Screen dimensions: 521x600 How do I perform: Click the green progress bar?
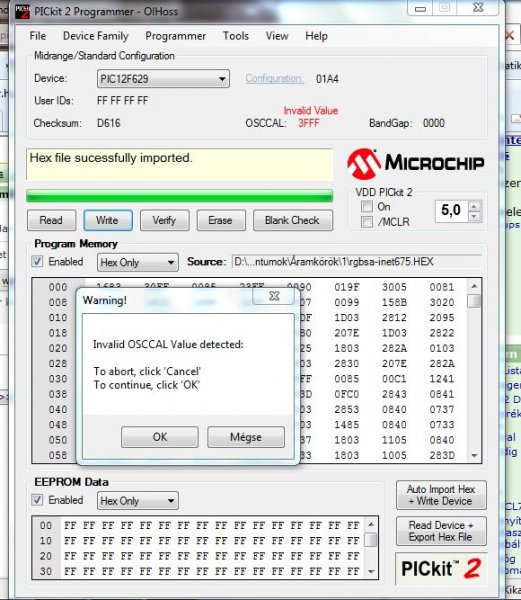pyautogui.click(x=179, y=196)
